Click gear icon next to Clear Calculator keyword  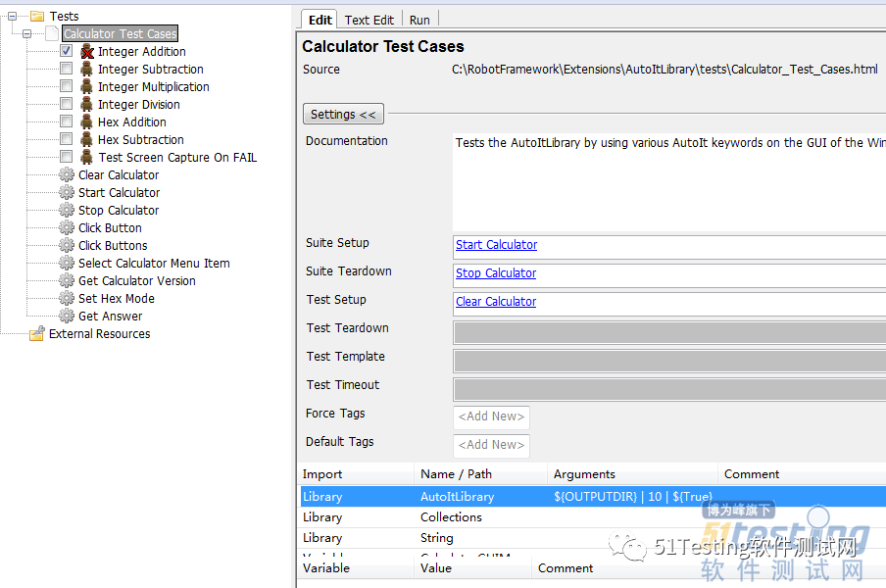(x=67, y=175)
